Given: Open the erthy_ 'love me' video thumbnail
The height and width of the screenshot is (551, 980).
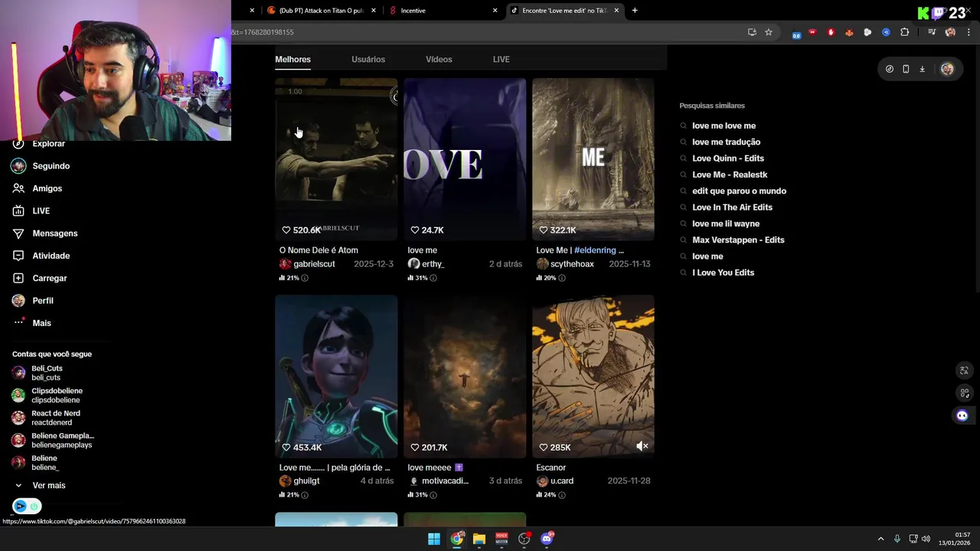Looking at the screenshot, I should point(465,159).
